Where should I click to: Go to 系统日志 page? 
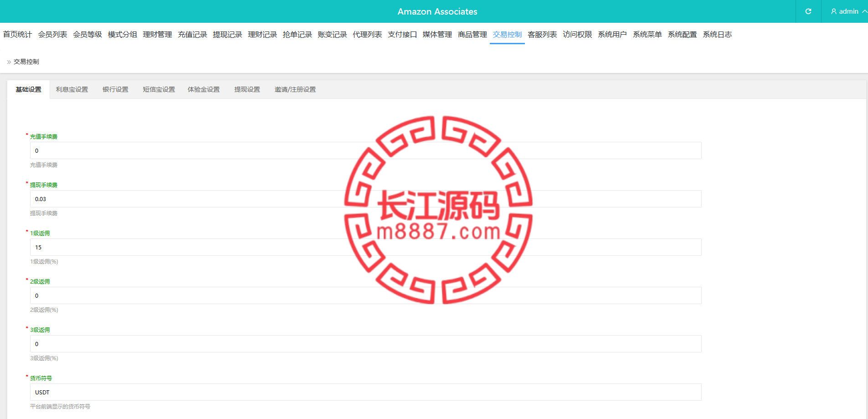coord(717,35)
